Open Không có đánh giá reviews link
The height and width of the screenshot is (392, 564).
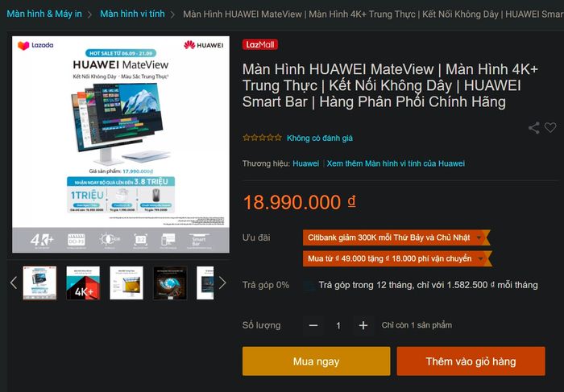(320, 138)
